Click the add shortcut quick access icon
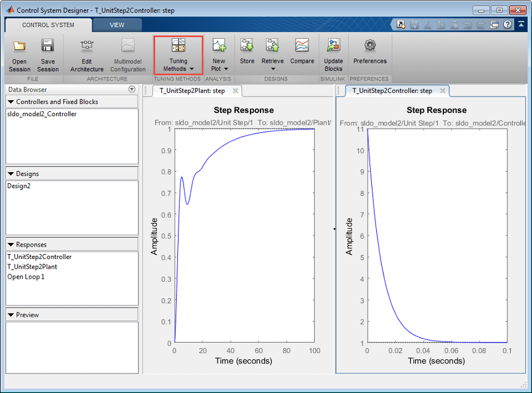The width and height of the screenshot is (532, 393). click(x=401, y=25)
